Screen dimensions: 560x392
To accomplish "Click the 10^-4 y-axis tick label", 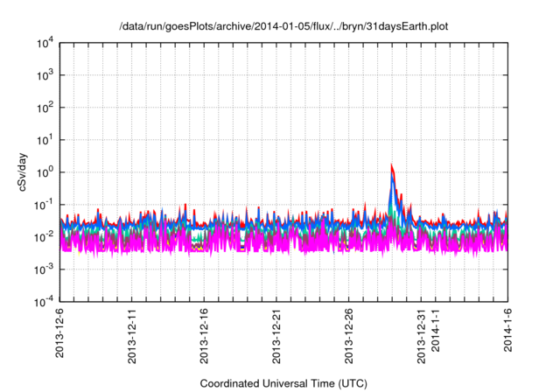I will tap(43, 302).
